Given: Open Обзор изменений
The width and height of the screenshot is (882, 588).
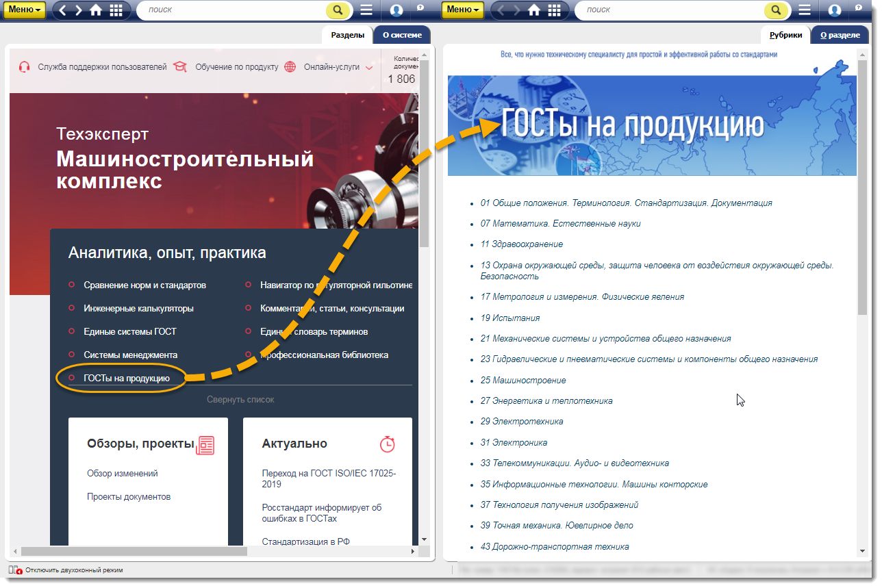Looking at the screenshot, I should tap(123, 473).
